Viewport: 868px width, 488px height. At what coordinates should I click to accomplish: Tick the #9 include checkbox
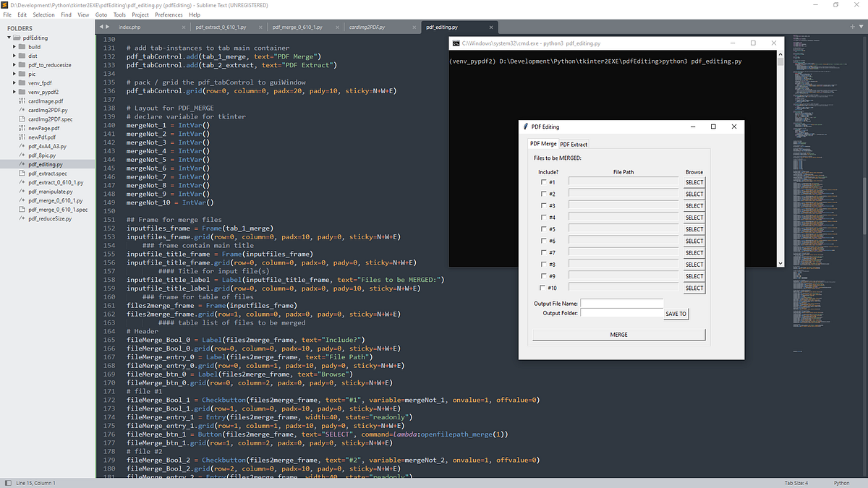click(544, 276)
